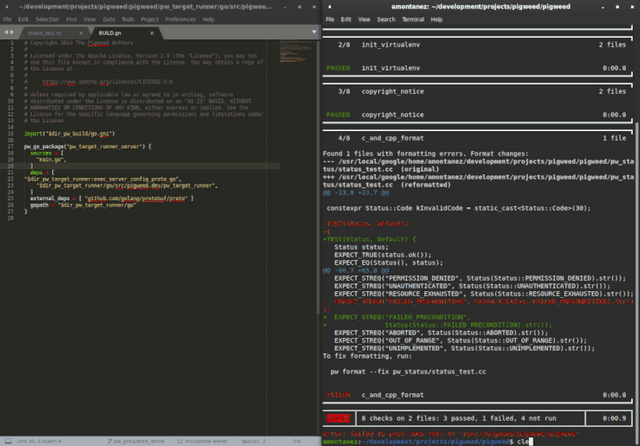Click the previous tab arrow in Sublime
This screenshot has height=446, width=640.
pos(6,32)
